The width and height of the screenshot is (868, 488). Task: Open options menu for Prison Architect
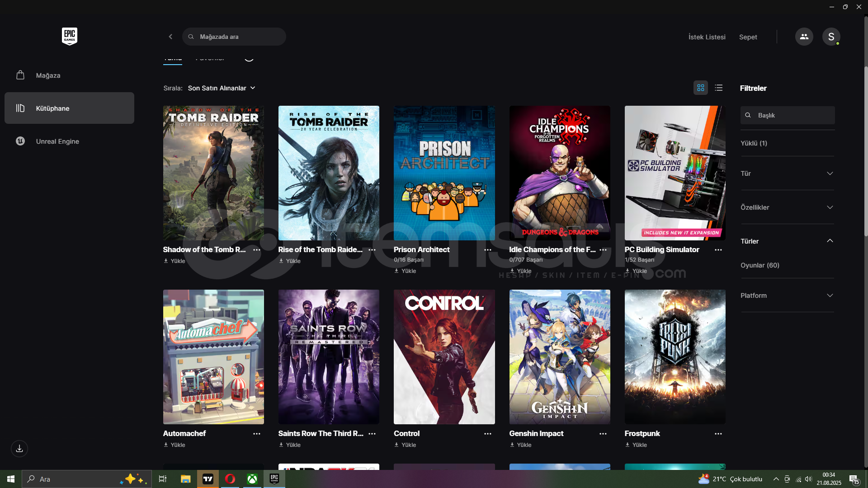[488, 250]
